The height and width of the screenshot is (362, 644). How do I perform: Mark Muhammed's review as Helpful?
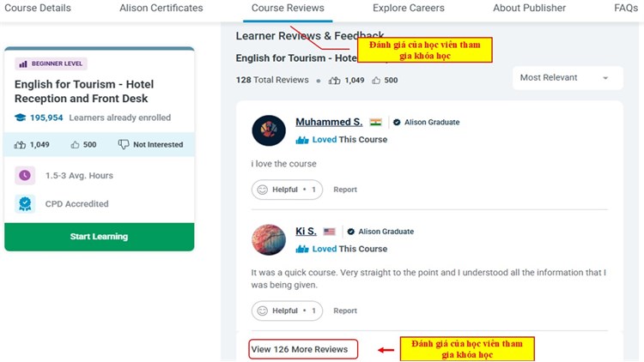[x=287, y=190]
